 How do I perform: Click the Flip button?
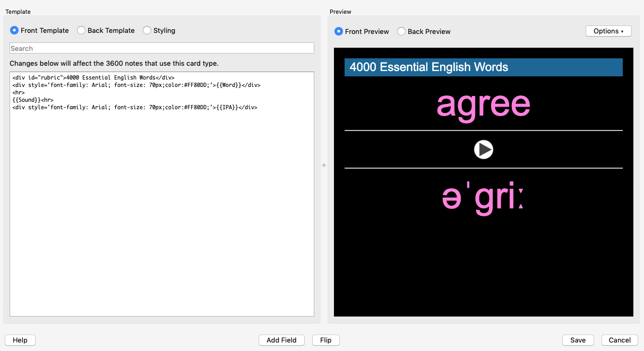point(326,340)
